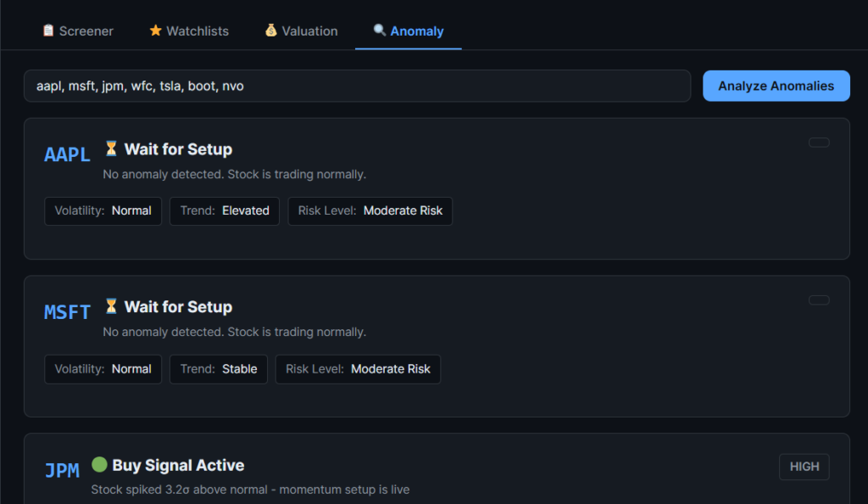Click the MSFT ticker symbol
This screenshot has height=504, width=868.
[x=67, y=312]
